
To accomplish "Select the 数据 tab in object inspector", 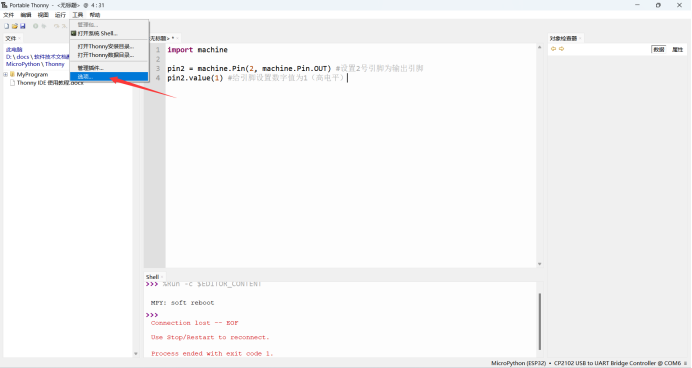I will [x=659, y=49].
